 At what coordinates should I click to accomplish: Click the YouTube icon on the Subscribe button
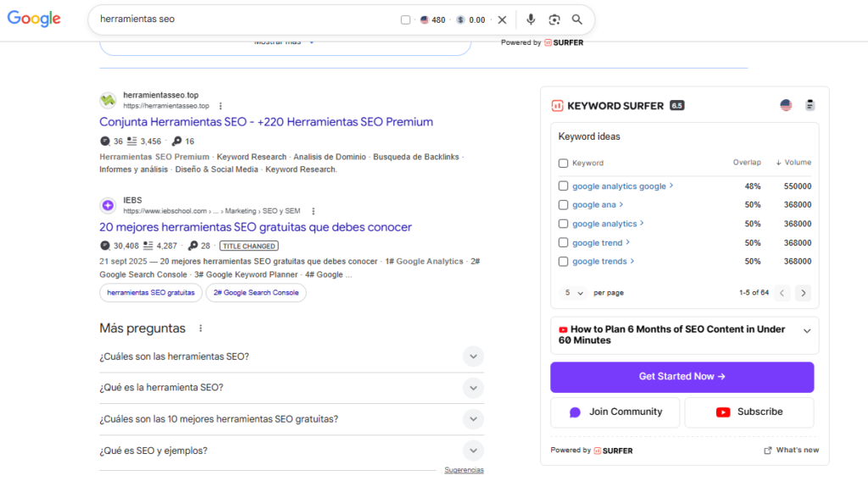click(721, 412)
